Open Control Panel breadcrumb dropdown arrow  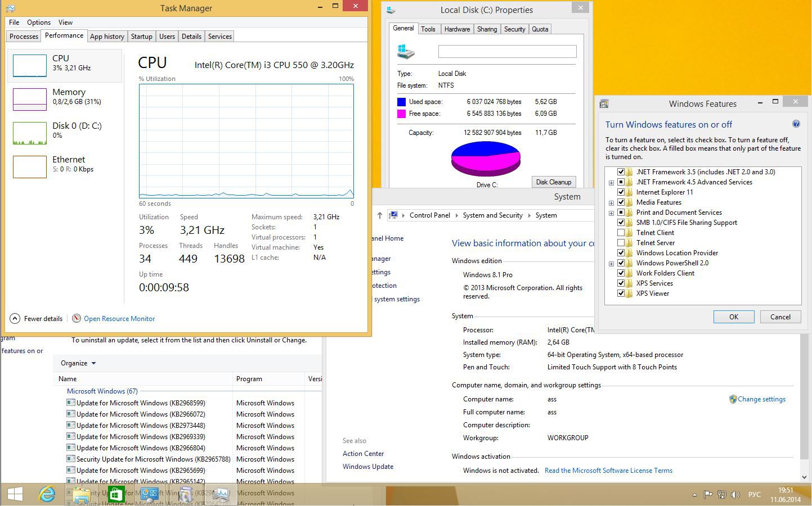pos(456,215)
